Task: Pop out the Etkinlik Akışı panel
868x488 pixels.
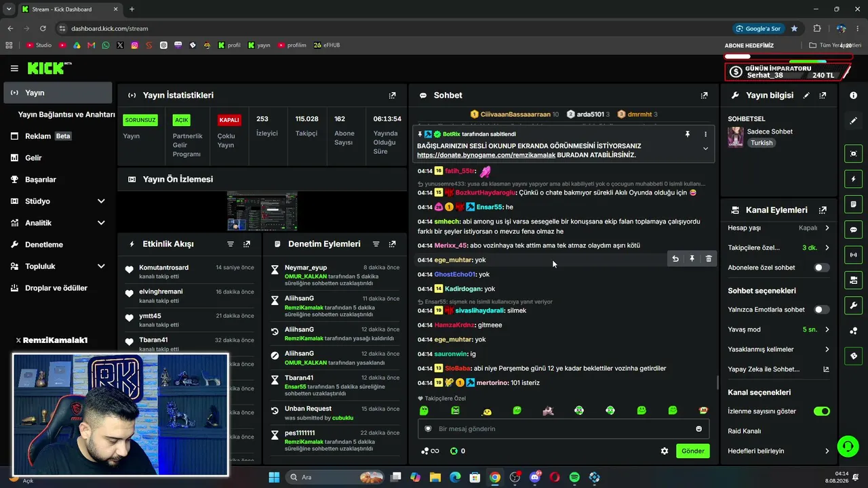Action: pos(247,244)
